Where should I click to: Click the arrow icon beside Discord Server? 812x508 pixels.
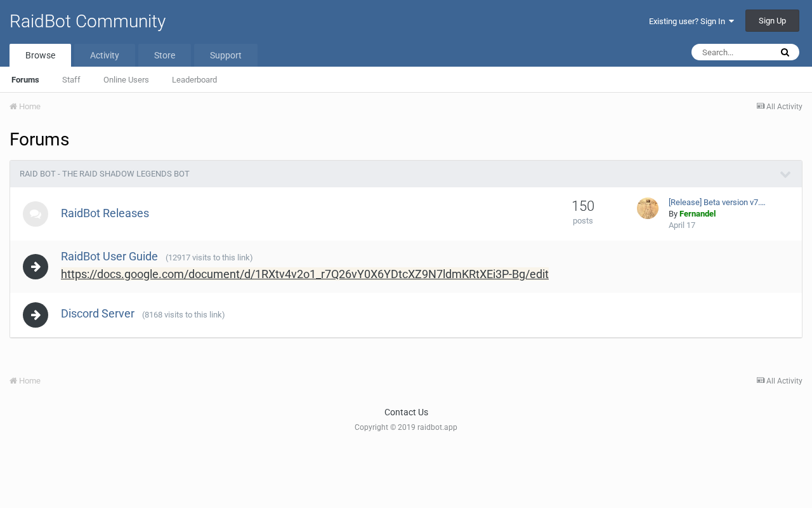click(x=36, y=315)
